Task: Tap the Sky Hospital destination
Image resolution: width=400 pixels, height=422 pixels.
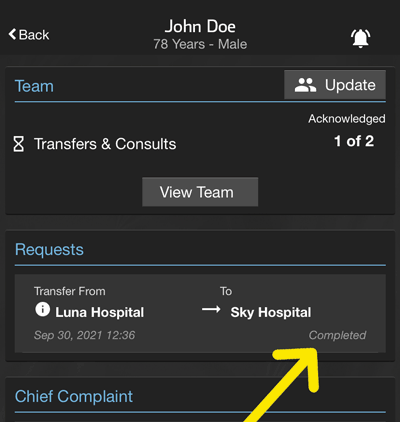Action: coord(271,313)
